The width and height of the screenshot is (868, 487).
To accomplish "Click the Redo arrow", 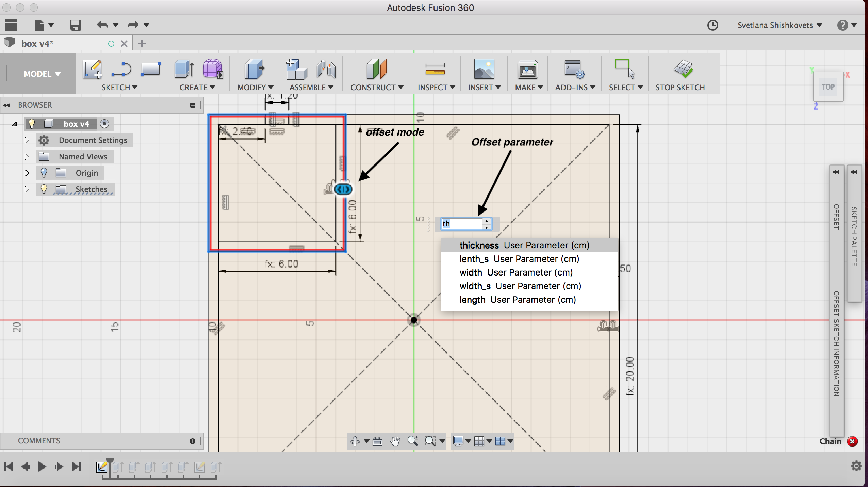I will point(133,25).
